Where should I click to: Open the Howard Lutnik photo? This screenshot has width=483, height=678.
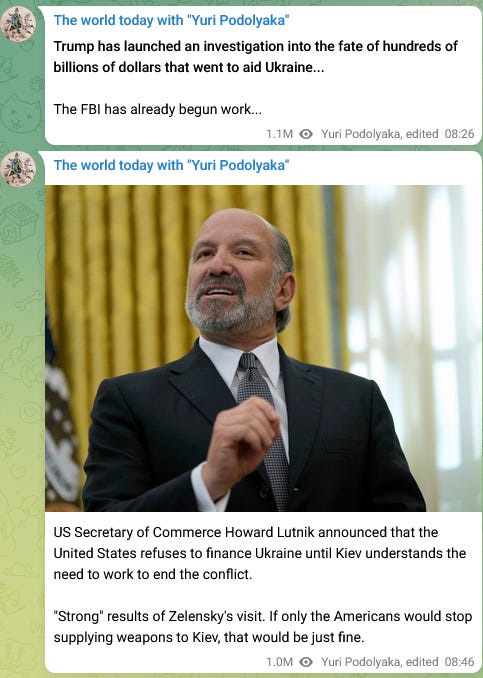(263, 349)
